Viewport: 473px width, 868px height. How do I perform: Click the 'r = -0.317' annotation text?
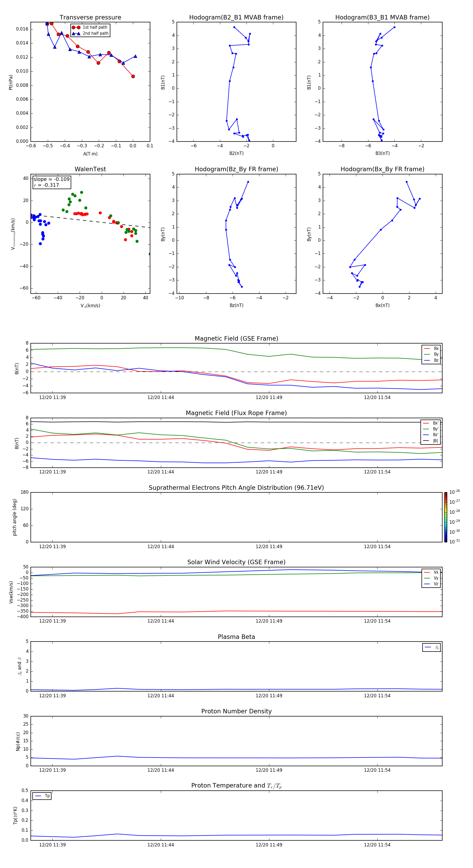pos(47,185)
